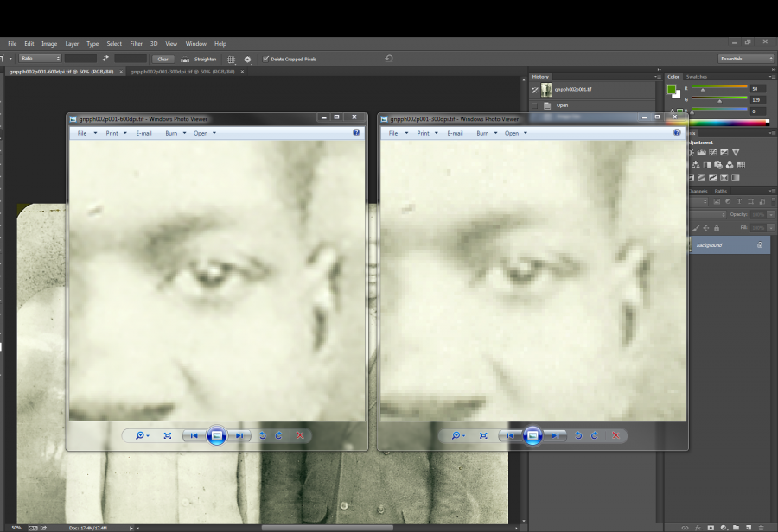
Task: Toggle Delete Cropped Pixels checkbox
Action: click(266, 59)
